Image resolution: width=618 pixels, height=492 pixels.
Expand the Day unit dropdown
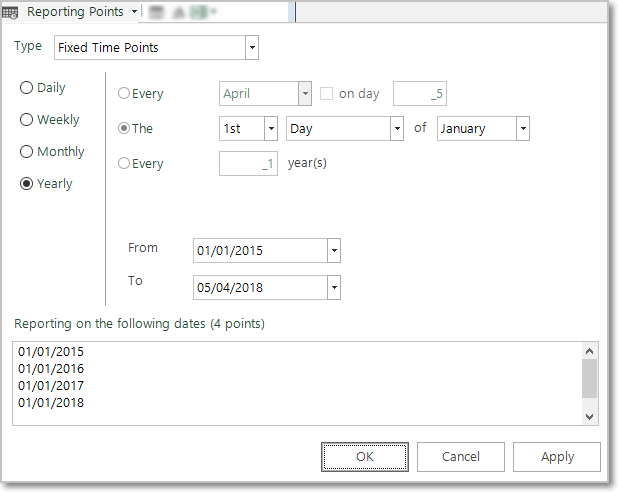[x=397, y=129]
